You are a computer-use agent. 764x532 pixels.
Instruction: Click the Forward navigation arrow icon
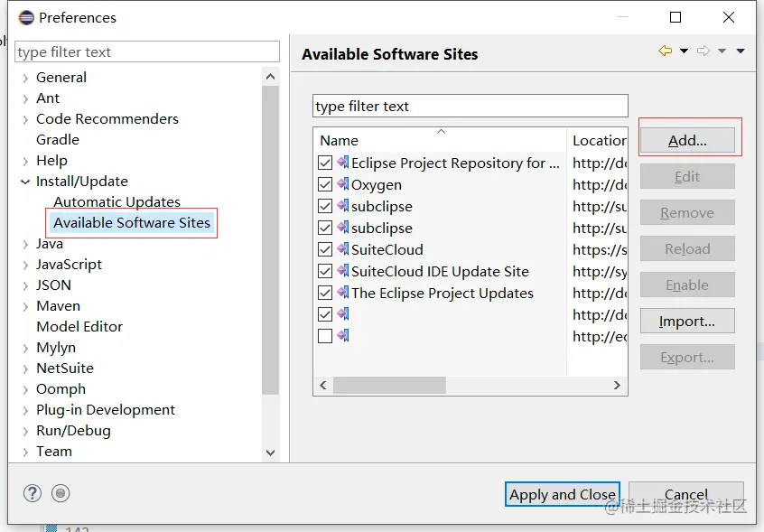[x=703, y=51]
